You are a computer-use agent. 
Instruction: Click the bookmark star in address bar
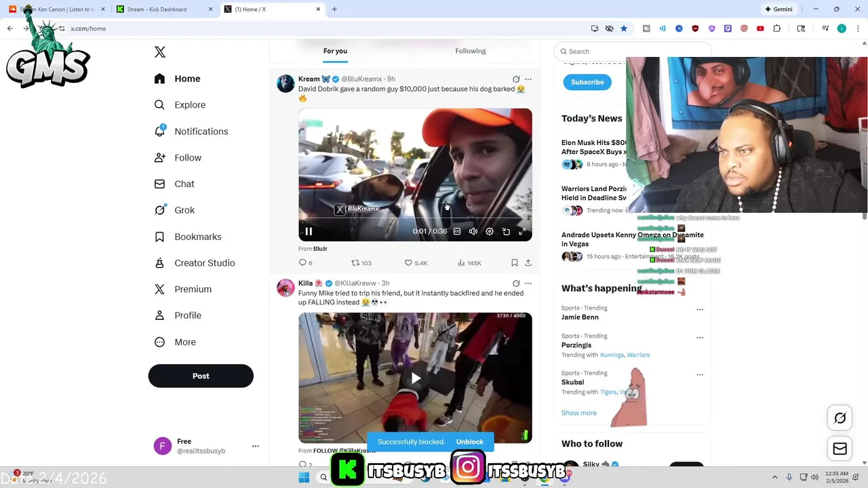(x=624, y=28)
